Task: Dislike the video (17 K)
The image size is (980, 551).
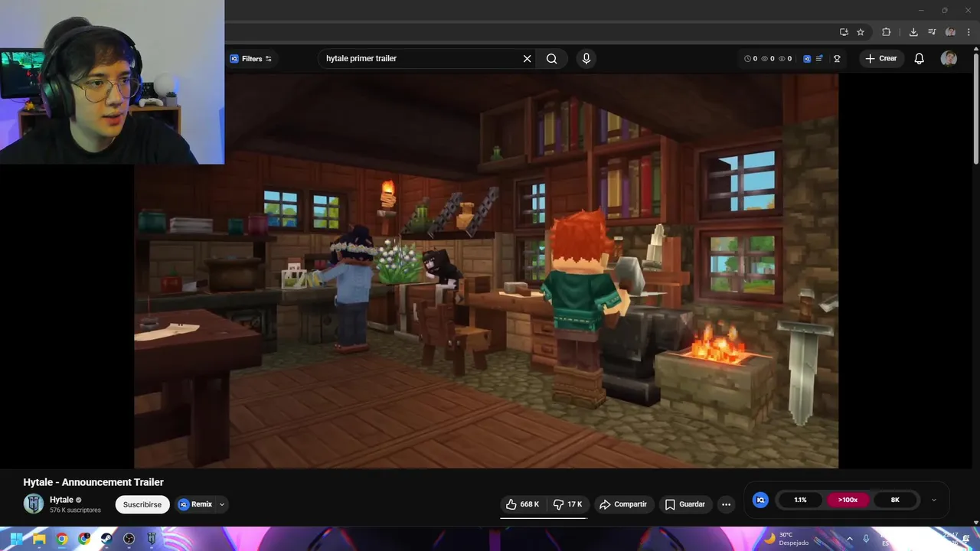Action: [567, 504]
